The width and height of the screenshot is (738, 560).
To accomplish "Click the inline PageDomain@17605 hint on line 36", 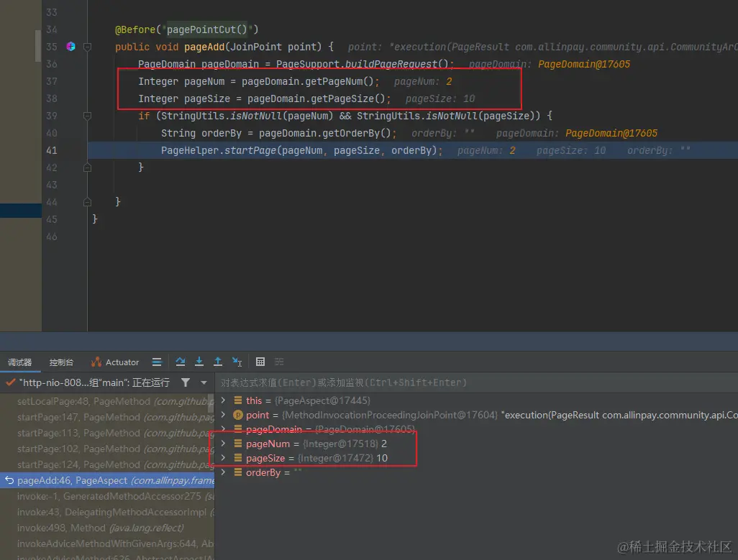I will coord(583,64).
